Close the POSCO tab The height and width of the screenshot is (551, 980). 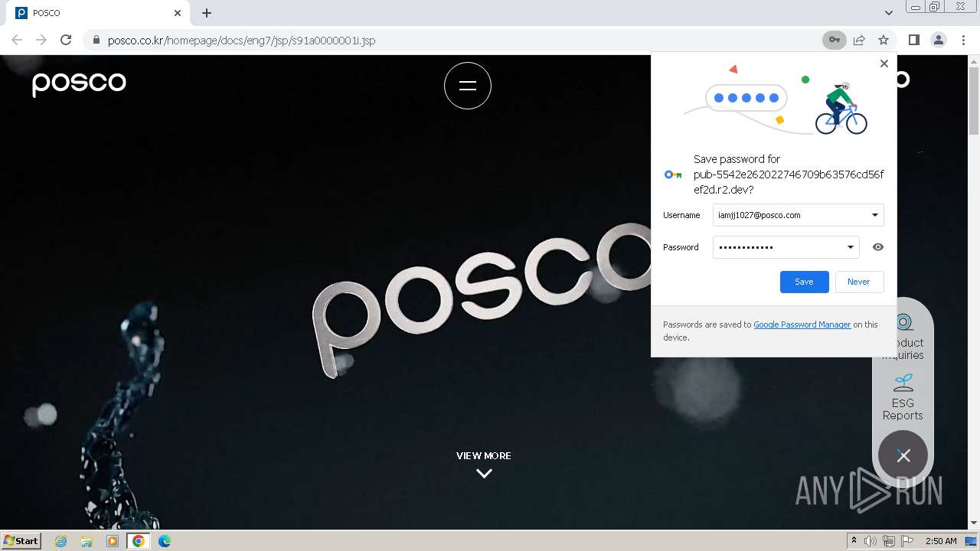[x=178, y=13]
